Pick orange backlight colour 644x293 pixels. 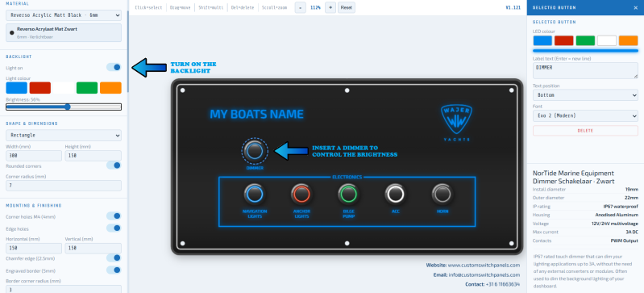coord(110,88)
